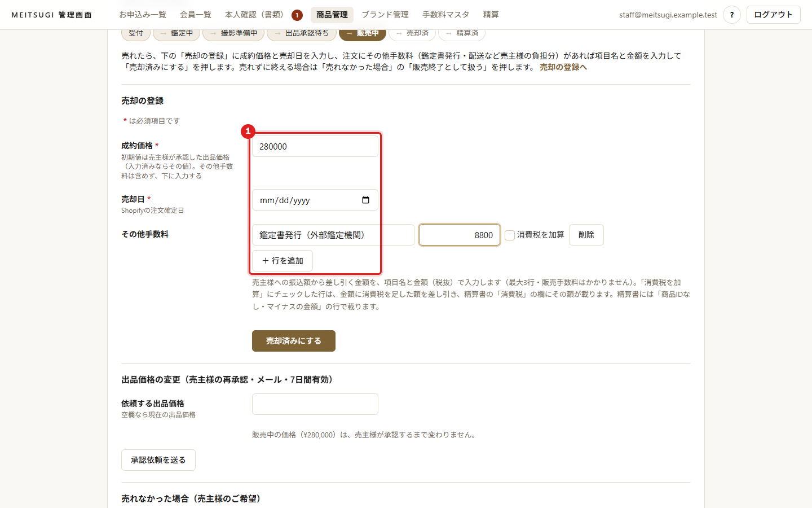
Task: Click the 成約価格 field label
Action: coord(137,146)
